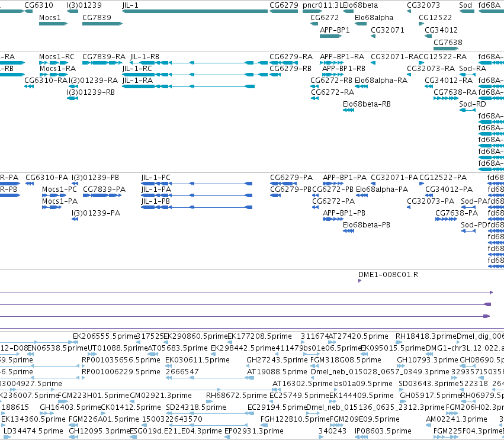
Task: Select the CG7638-RA transcript label
Action: coord(455,92)
